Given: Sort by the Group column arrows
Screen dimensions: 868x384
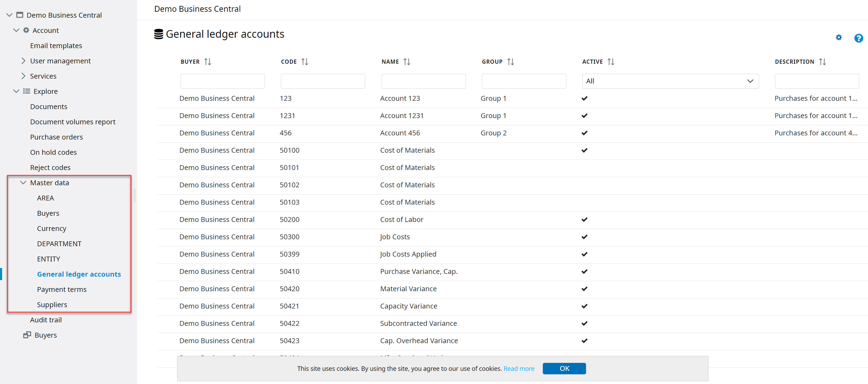Looking at the screenshot, I should point(511,62).
